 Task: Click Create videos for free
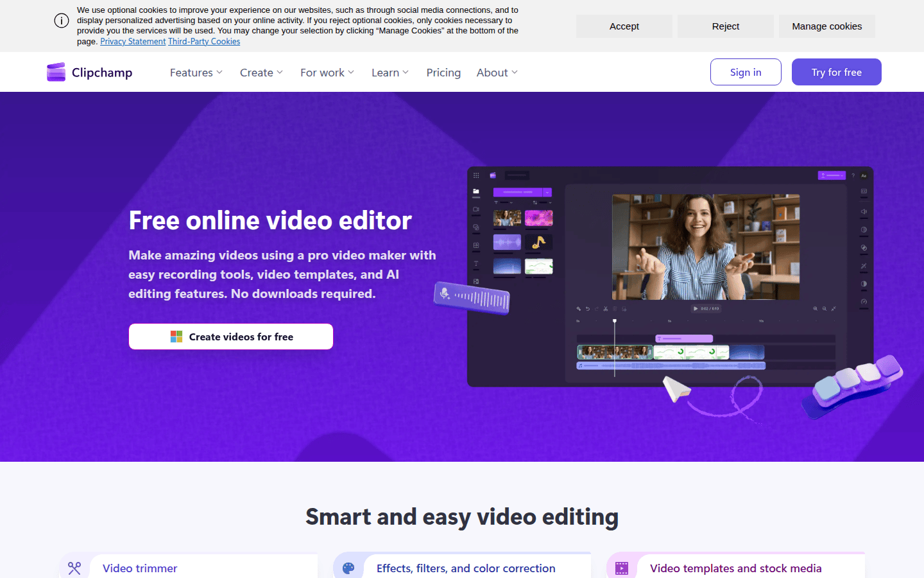pyautogui.click(x=231, y=337)
